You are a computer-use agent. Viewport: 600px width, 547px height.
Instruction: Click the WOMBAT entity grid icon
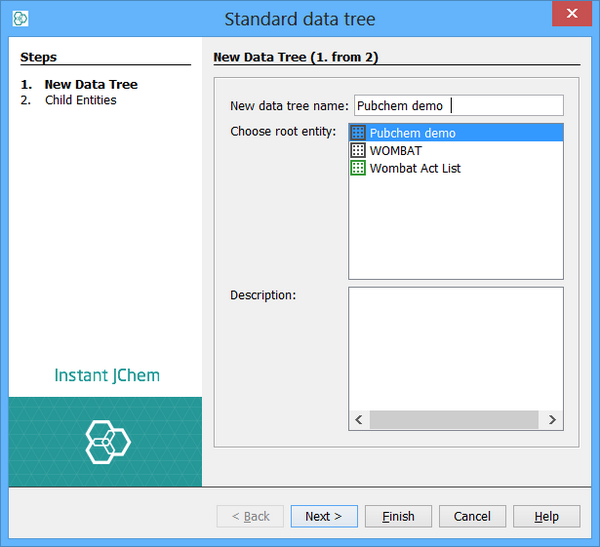(358, 151)
